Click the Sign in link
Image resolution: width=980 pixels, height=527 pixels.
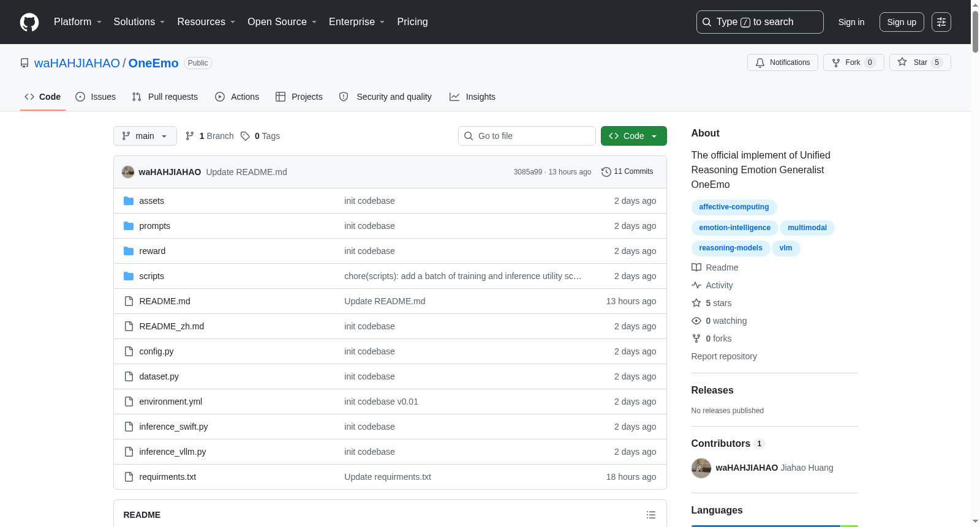click(x=851, y=22)
